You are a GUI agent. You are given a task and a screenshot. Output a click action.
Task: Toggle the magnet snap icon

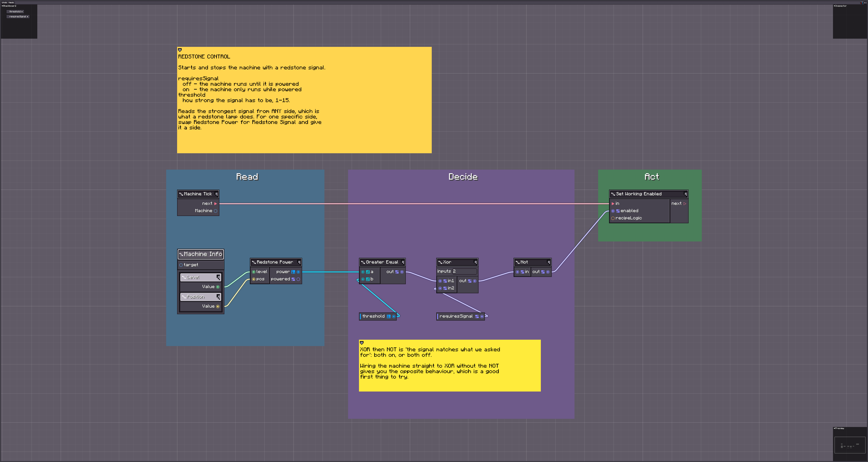click(x=862, y=2)
